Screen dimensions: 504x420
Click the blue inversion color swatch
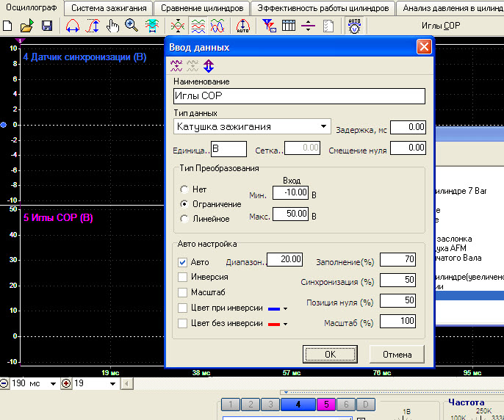pos(274,309)
